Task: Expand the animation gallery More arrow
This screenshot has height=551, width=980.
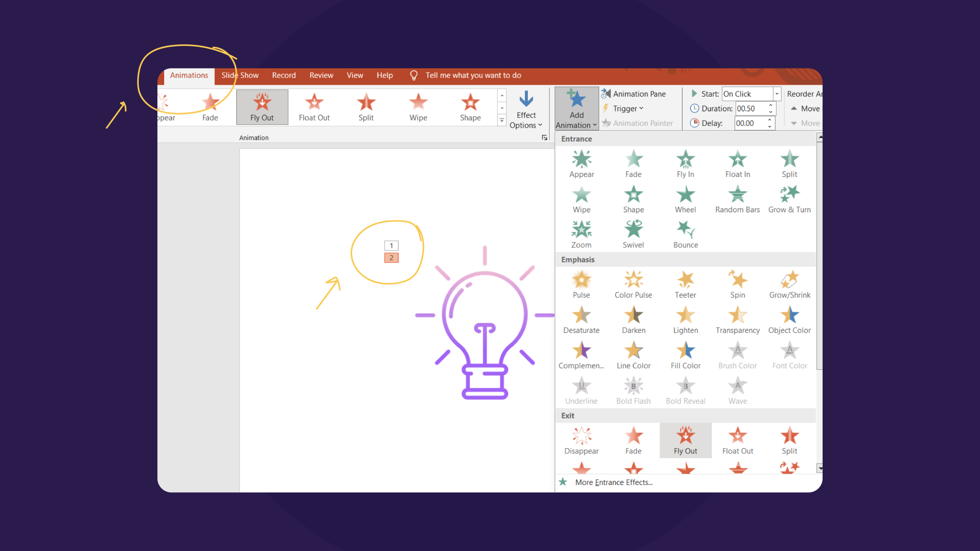Action: (x=501, y=121)
